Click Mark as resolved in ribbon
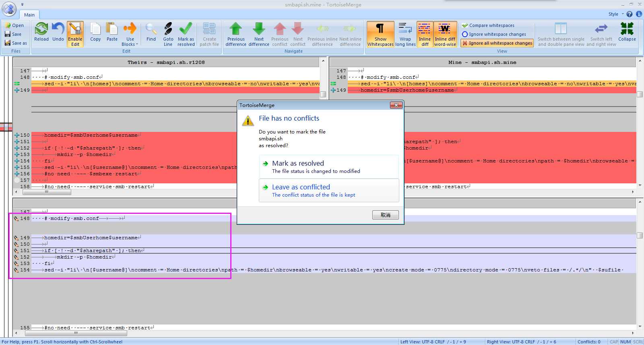The width and height of the screenshot is (644, 345). pyautogui.click(x=186, y=34)
